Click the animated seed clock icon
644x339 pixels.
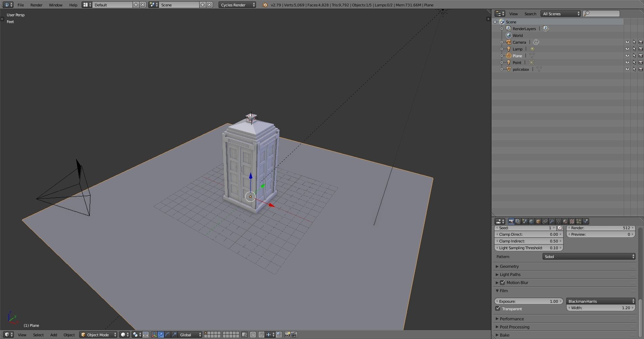point(560,228)
